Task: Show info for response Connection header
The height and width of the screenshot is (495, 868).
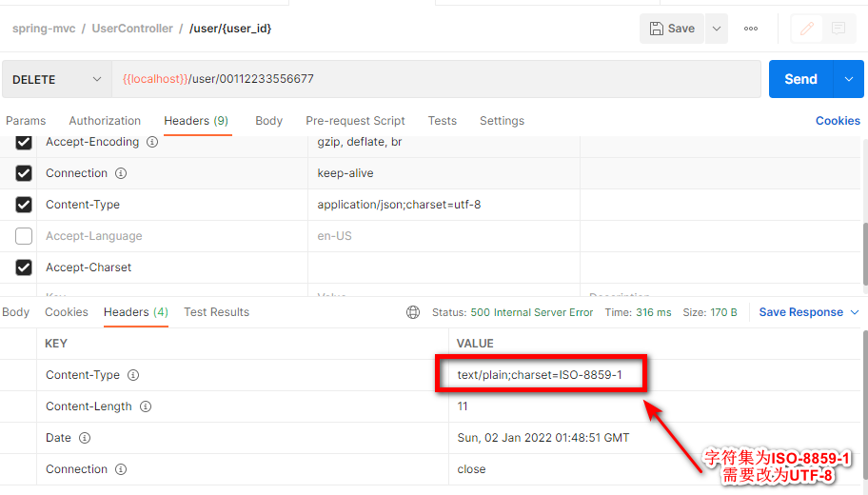Action: click(121, 469)
